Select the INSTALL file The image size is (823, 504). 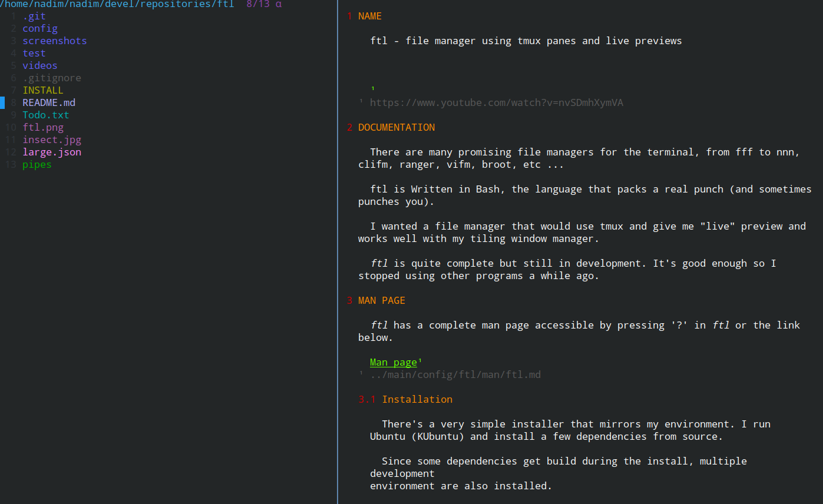(x=43, y=90)
